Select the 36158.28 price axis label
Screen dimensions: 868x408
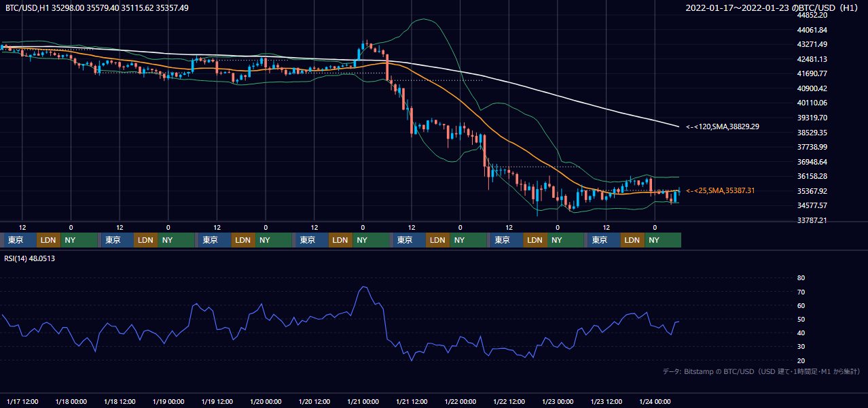point(812,176)
